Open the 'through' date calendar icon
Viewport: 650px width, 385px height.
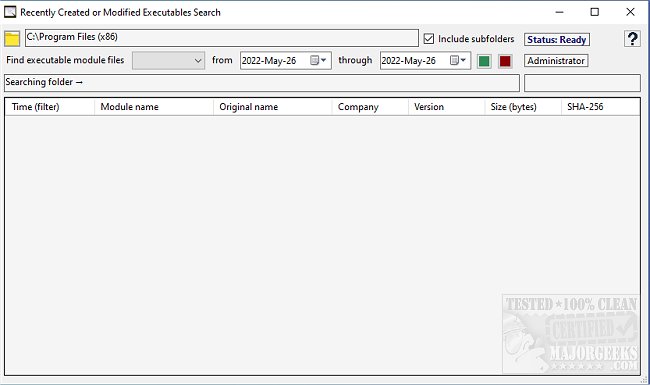click(454, 61)
